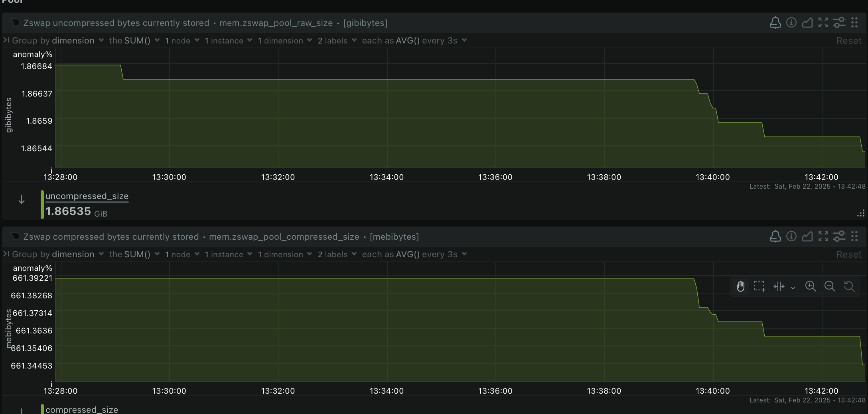The height and width of the screenshot is (414, 868).
Task: Click anomaly% label on compressed chart
Action: coord(33,268)
